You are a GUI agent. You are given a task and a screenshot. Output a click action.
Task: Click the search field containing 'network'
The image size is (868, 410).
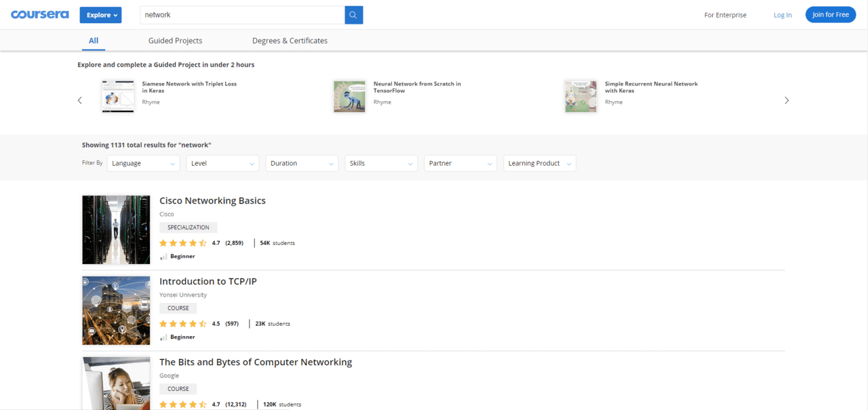242,15
